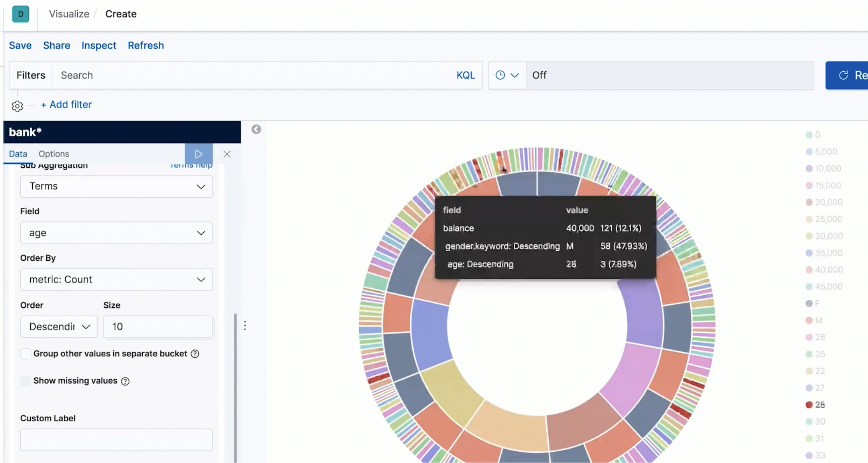Viewport: 868px width, 463px height.
Task: Open the Save menu item
Action: pyautogui.click(x=20, y=46)
